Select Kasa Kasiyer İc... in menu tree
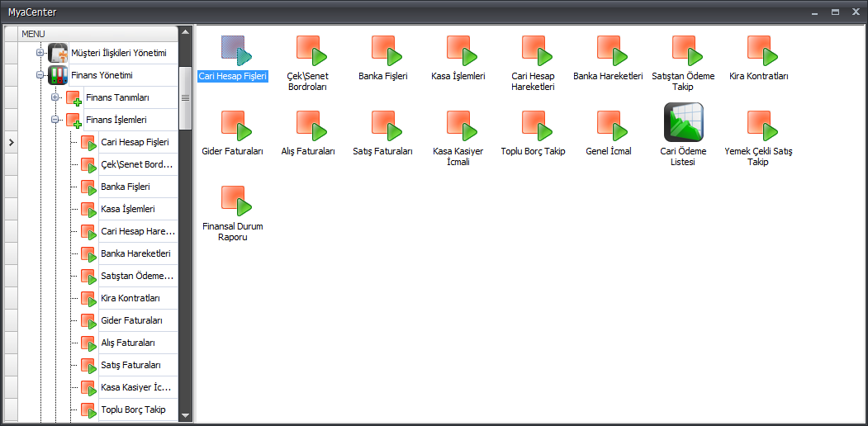 click(135, 387)
